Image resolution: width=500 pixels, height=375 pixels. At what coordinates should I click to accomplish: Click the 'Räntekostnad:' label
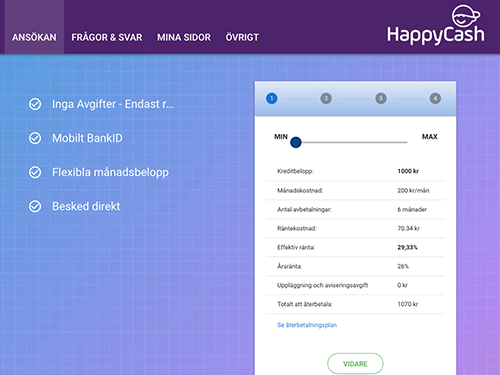[x=297, y=228]
